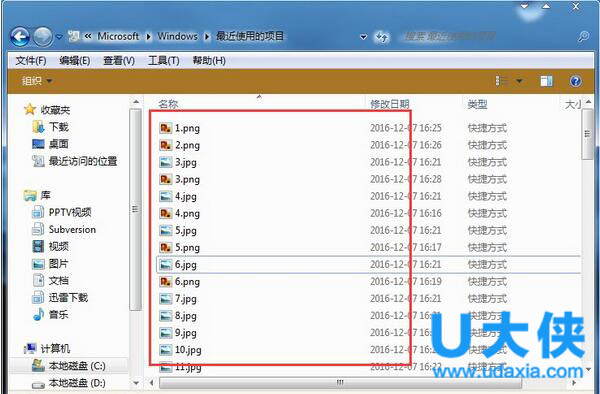
Task: Open Subversion library
Action: pos(64,229)
